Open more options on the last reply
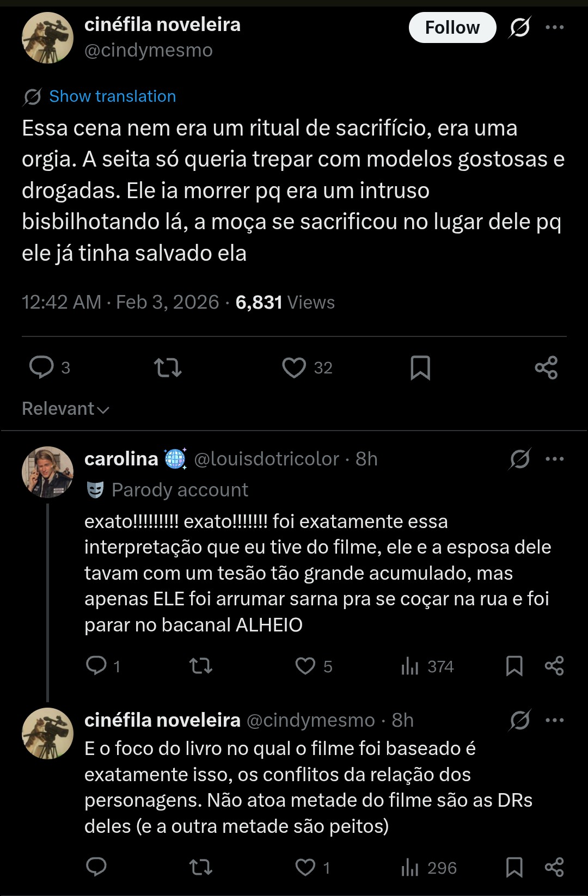The image size is (588, 896). [x=554, y=720]
